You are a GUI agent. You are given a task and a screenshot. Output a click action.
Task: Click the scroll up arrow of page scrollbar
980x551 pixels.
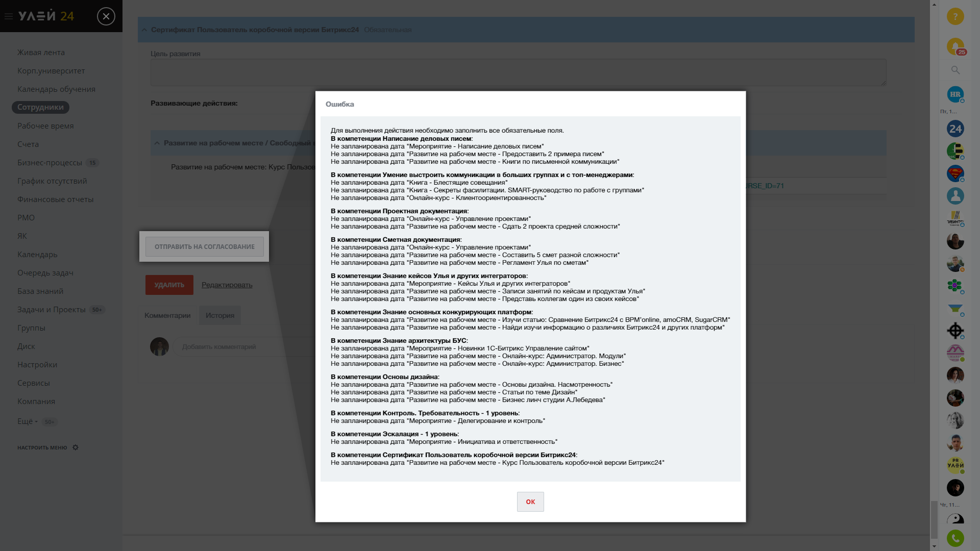pyautogui.click(x=934, y=4)
